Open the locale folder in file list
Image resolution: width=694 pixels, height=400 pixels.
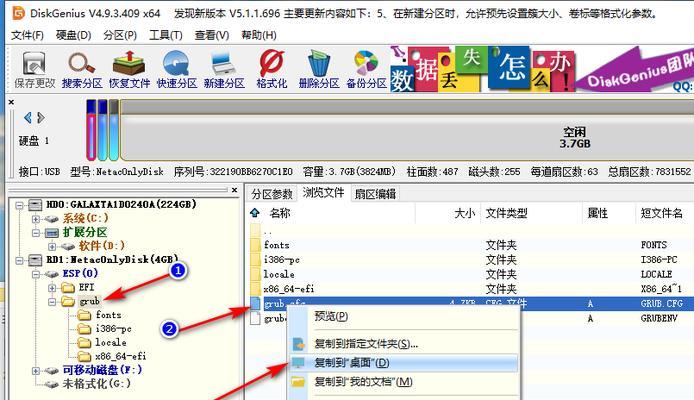click(x=279, y=274)
